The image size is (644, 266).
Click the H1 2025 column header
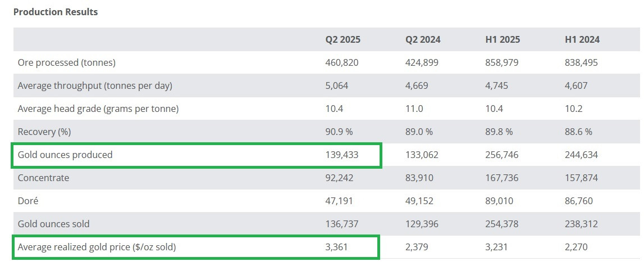point(503,39)
